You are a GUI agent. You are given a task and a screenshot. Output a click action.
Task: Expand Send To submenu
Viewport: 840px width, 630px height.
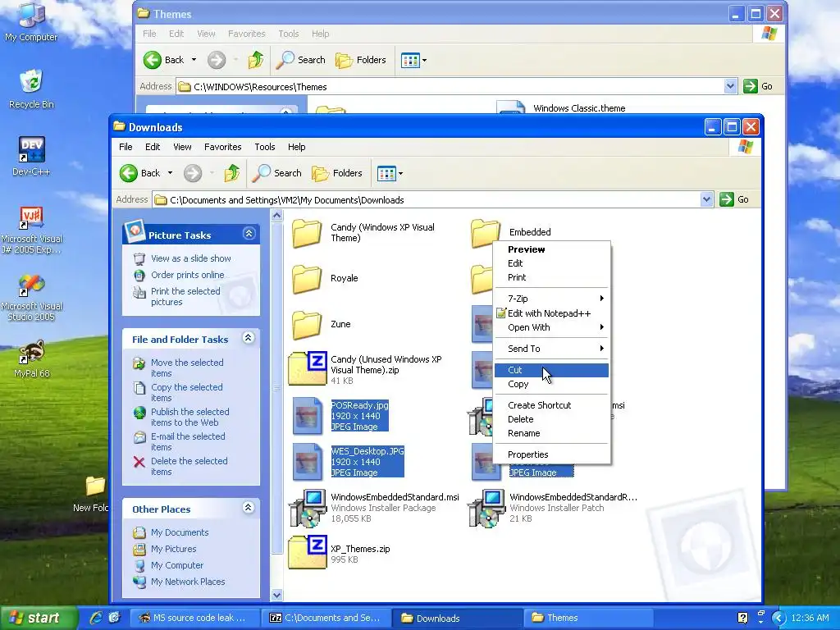point(551,349)
